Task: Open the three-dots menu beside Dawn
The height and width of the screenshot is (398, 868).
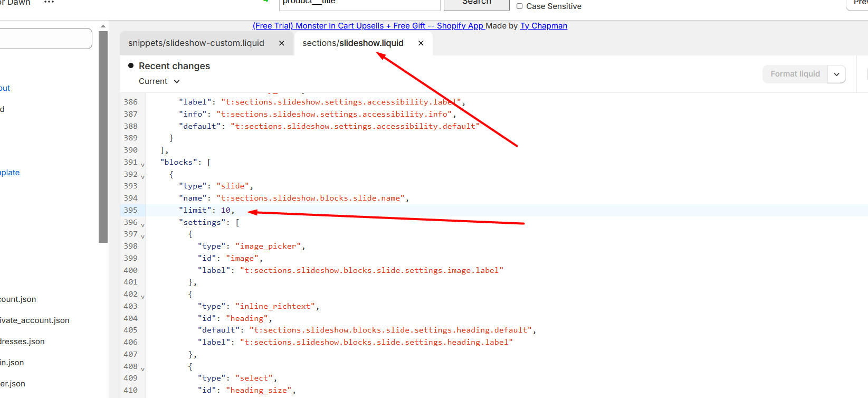Action: (49, 2)
